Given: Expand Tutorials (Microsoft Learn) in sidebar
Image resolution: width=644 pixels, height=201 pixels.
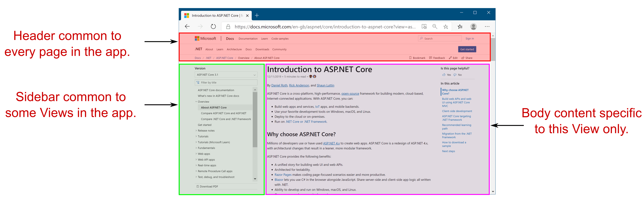Looking at the screenshot, I should [x=196, y=142].
